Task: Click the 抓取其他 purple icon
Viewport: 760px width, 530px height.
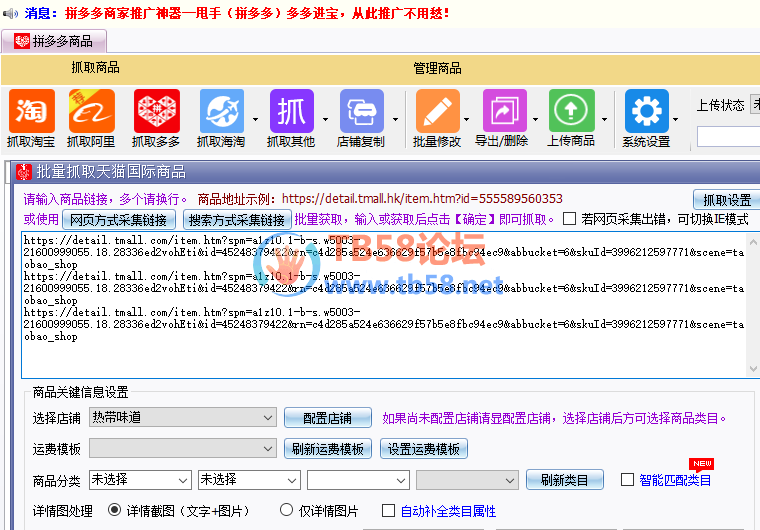Action: tap(292, 111)
